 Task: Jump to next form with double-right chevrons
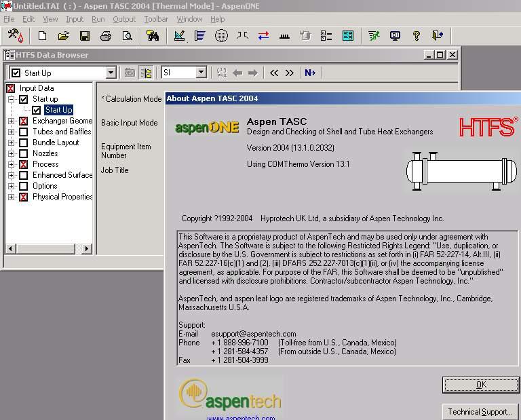[290, 73]
